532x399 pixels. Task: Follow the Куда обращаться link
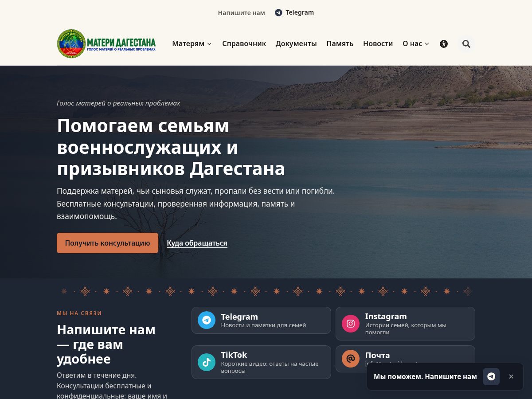(197, 243)
